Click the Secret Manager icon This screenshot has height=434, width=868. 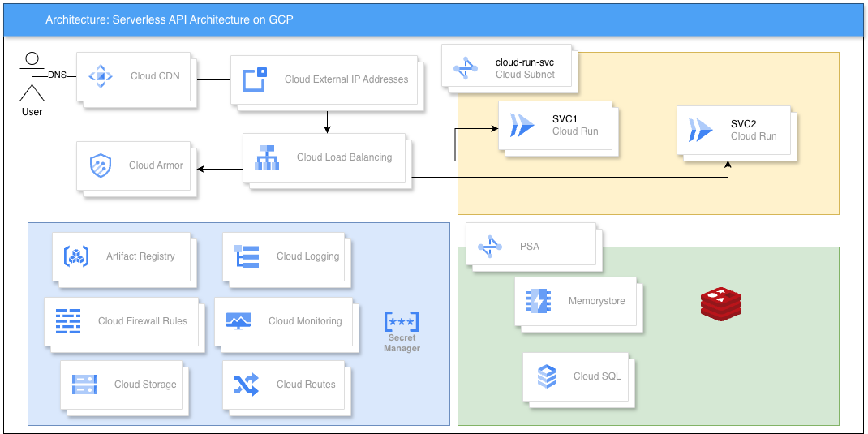402,321
